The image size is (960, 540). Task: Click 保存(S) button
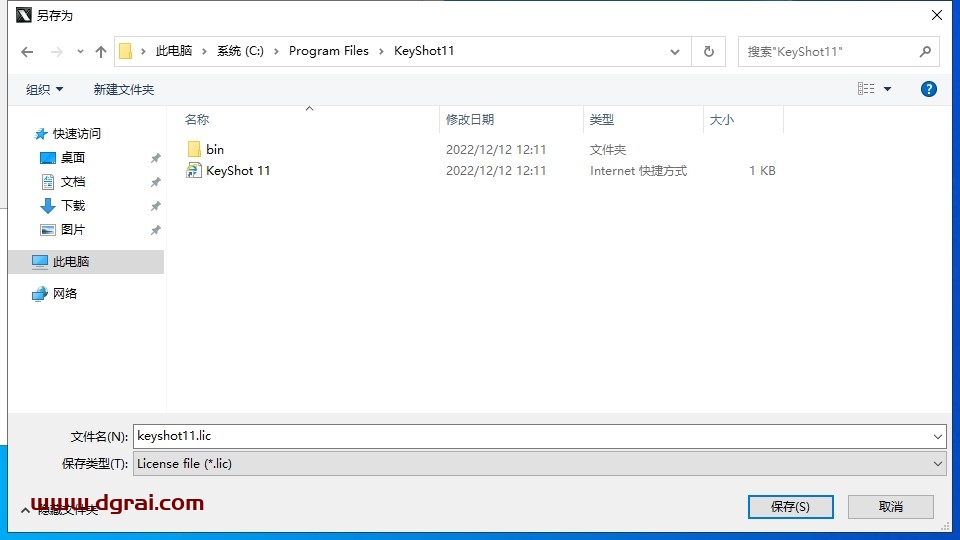point(790,506)
